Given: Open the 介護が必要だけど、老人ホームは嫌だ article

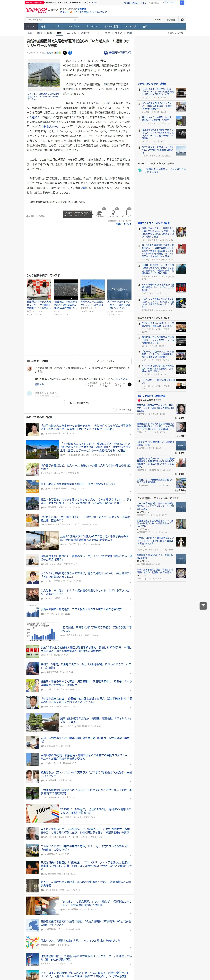Looking at the screenshot, I should tap(85, 467).
